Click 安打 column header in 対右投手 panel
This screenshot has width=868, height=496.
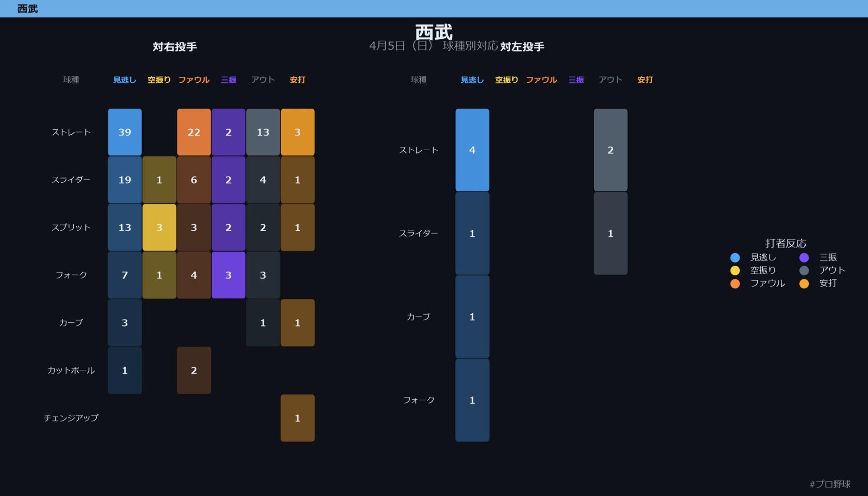[297, 80]
